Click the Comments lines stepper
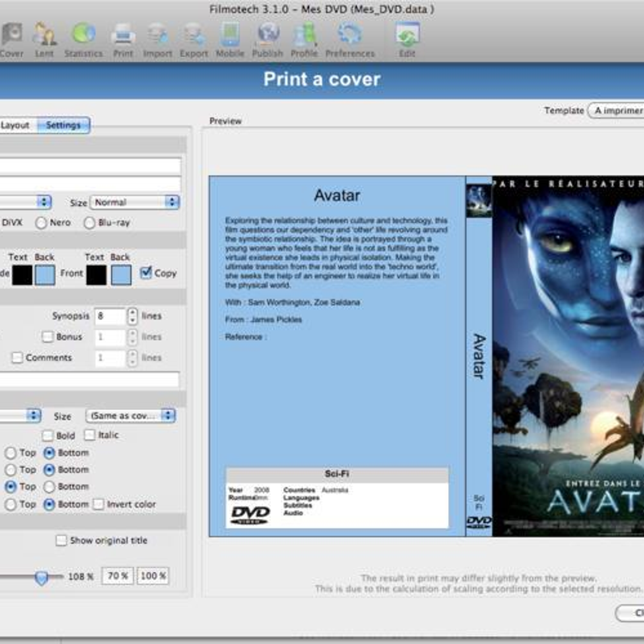 132,358
